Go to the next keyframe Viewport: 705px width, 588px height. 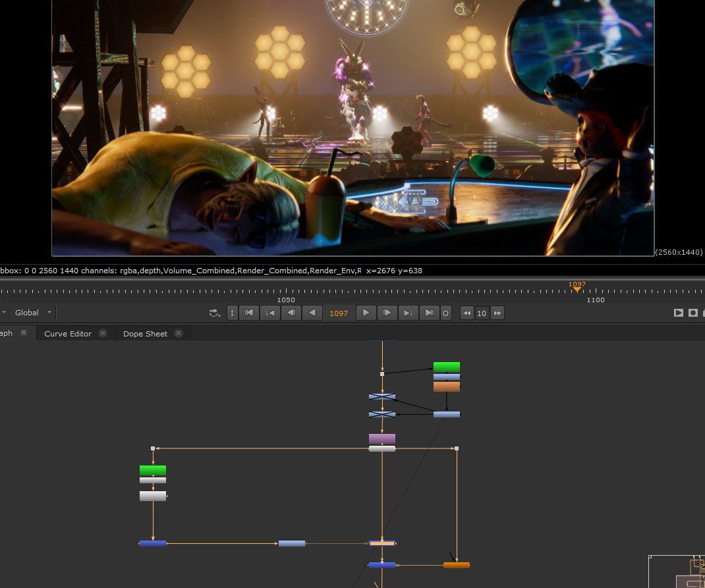[x=409, y=313]
